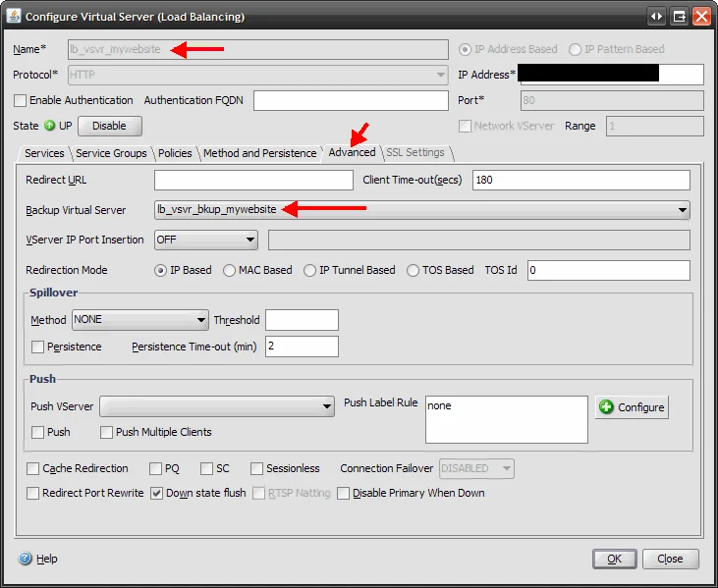Image resolution: width=718 pixels, height=588 pixels.
Task: Open the SSL Settings tab
Action: (x=415, y=152)
